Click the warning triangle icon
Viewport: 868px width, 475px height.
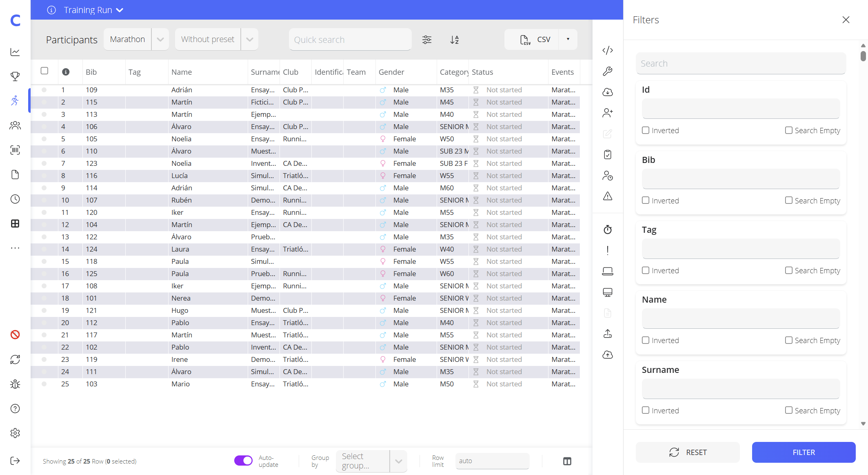click(x=608, y=196)
